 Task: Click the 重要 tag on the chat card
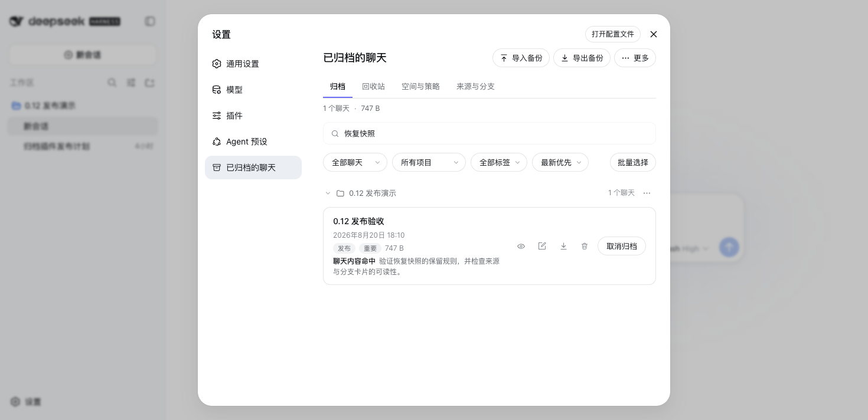pos(370,248)
